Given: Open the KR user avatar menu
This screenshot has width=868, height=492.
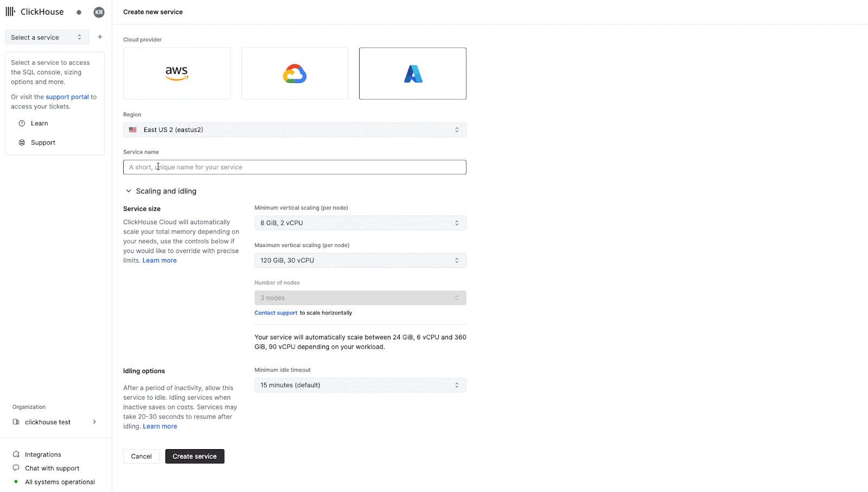Looking at the screenshot, I should pos(99,12).
